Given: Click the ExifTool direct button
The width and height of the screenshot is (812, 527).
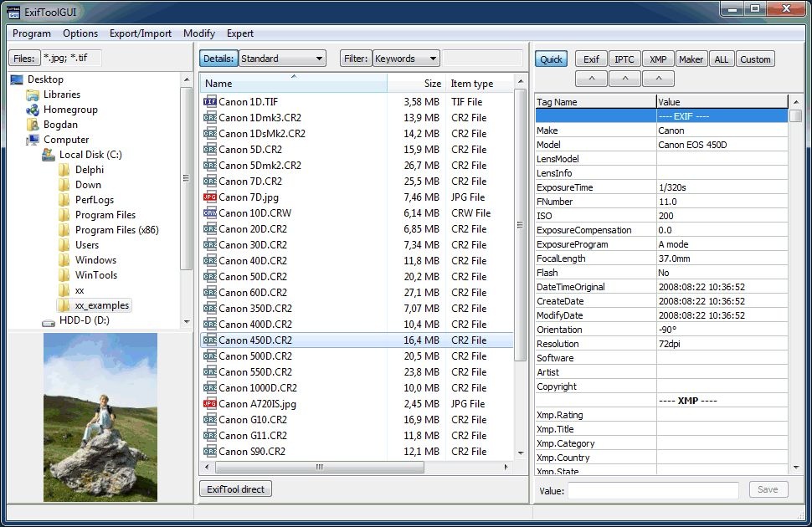Looking at the screenshot, I should click(x=235, y=489).
